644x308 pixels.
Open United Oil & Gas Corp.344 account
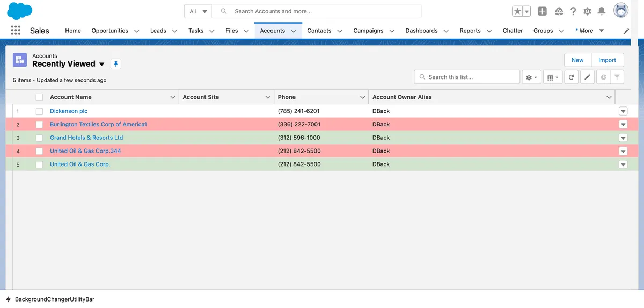[x=85, y=152]
